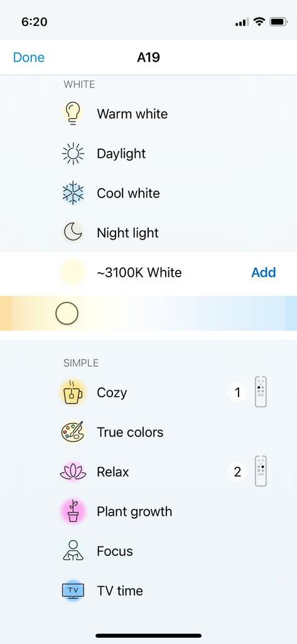This screenshot has height=644, width=297.
Task: Open remote icon beside Relax
Action: (261, 472)
